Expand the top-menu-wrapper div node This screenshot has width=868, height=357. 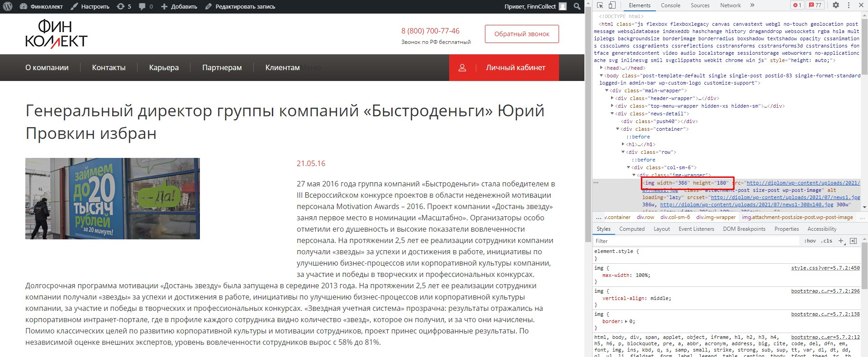coord(612,106)
